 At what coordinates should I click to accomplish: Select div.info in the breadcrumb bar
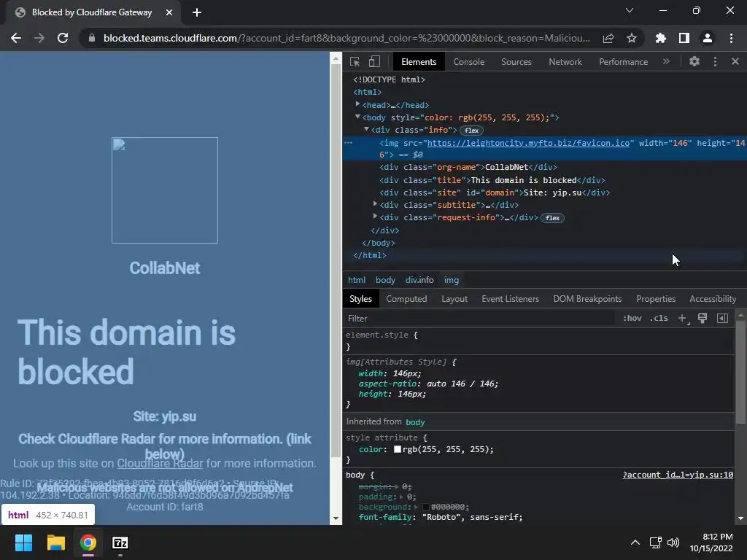[x=419, y=280]
